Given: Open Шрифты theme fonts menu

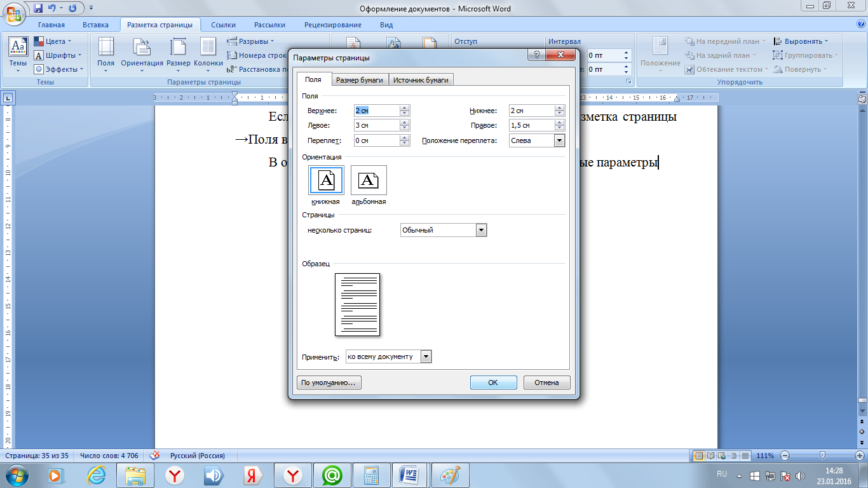Looking at the screenshot, I should [x=58, y=55].
